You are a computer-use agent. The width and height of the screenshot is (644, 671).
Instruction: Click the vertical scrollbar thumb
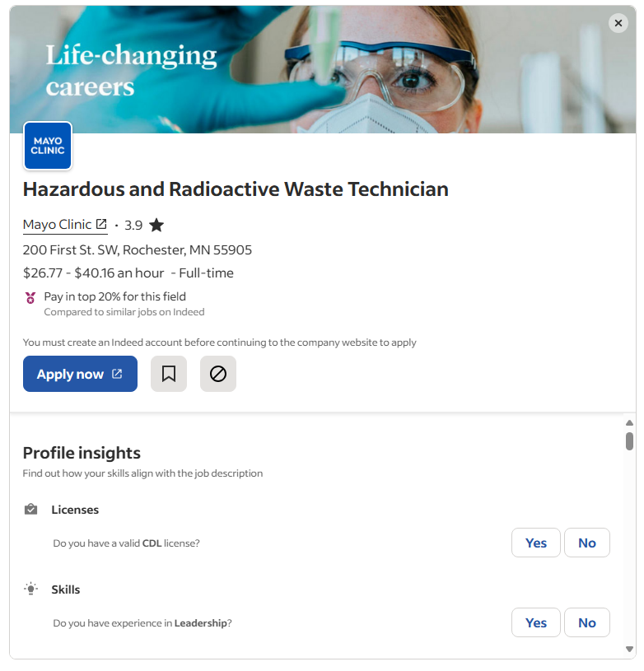coord(629,441)
